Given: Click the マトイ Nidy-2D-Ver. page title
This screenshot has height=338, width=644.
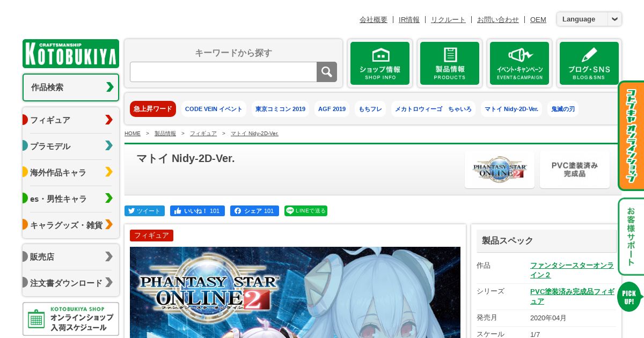Looking at the screenshot, I should click(x=185, y=158).
